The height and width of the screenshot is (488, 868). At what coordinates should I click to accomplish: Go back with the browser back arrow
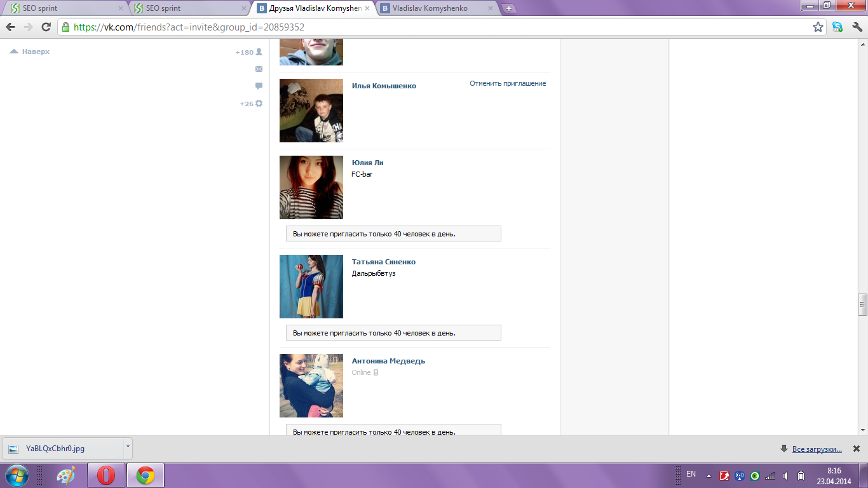(10, 27)
